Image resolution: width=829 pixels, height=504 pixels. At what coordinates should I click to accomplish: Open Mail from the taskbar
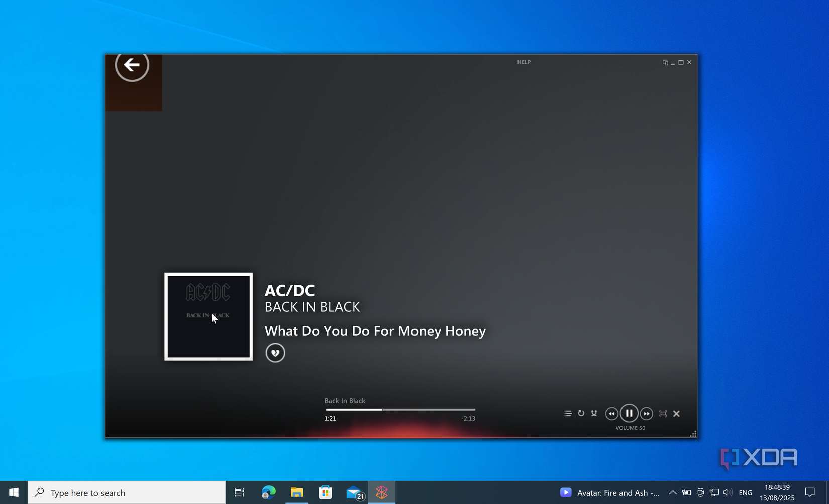tap(354, 492)
